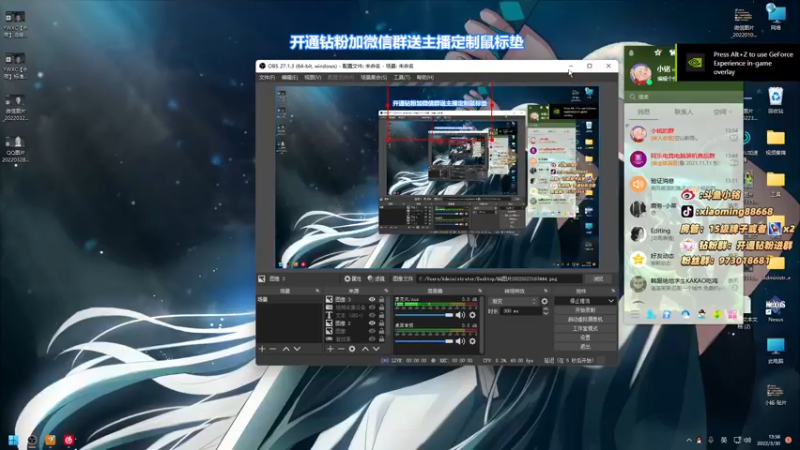The height and width of the screenshot is (450, 800).
Task: Click the transition duration 300 ms field
Action: coord(521,311)
